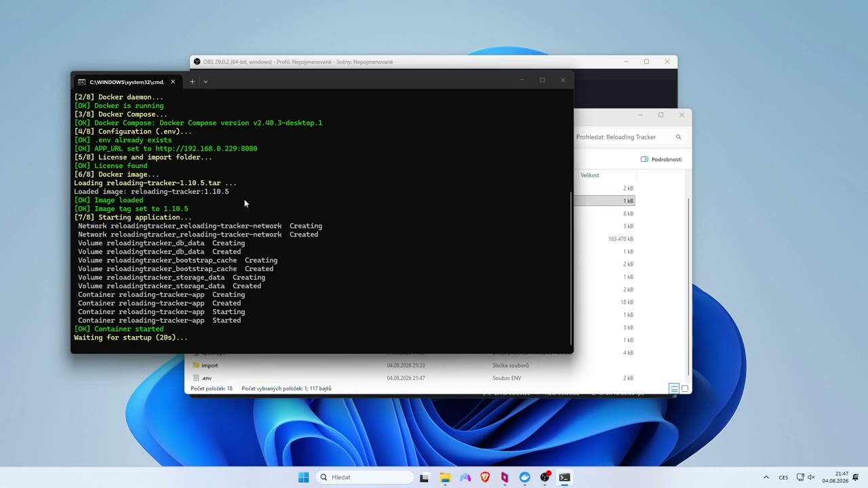Open the notification bell in the tray

(856, 477)
